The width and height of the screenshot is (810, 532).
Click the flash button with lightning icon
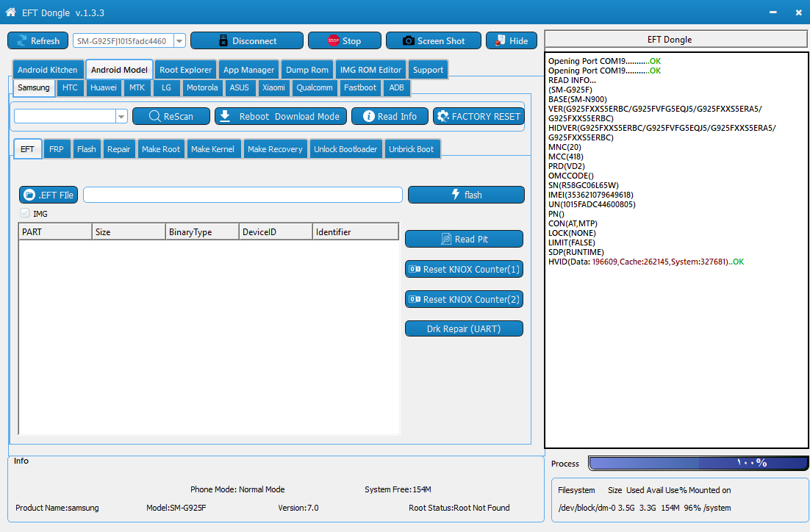tap(467, 195)
